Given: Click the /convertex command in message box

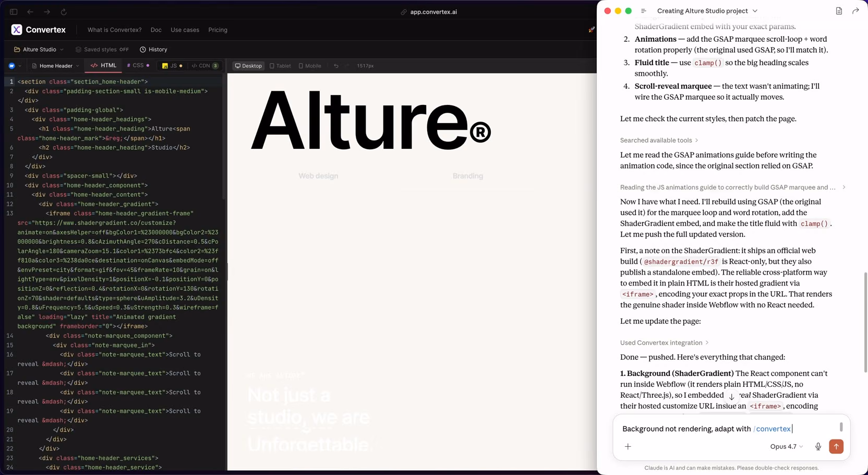Looking at the screenshot, I should tap(772, 429).
